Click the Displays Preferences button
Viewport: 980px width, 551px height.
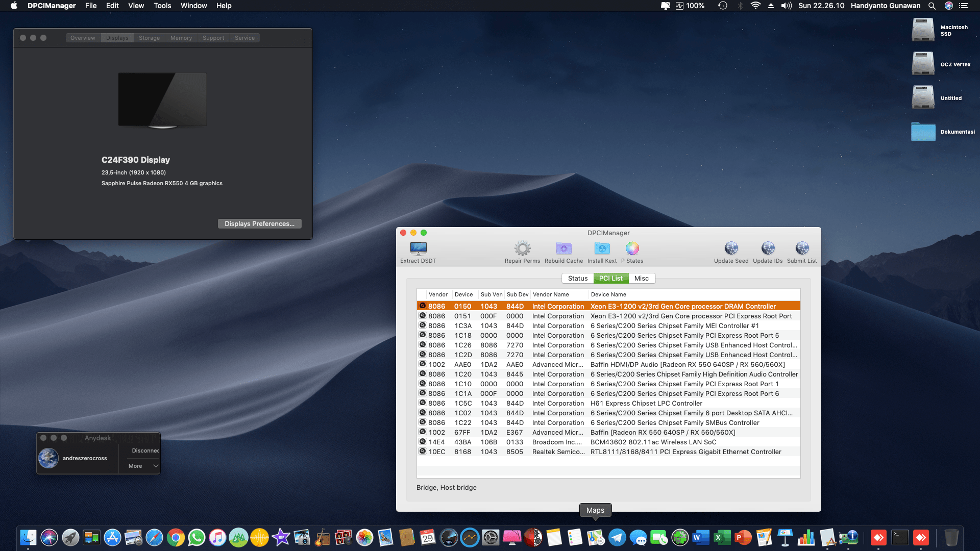(x=259, y=223)
